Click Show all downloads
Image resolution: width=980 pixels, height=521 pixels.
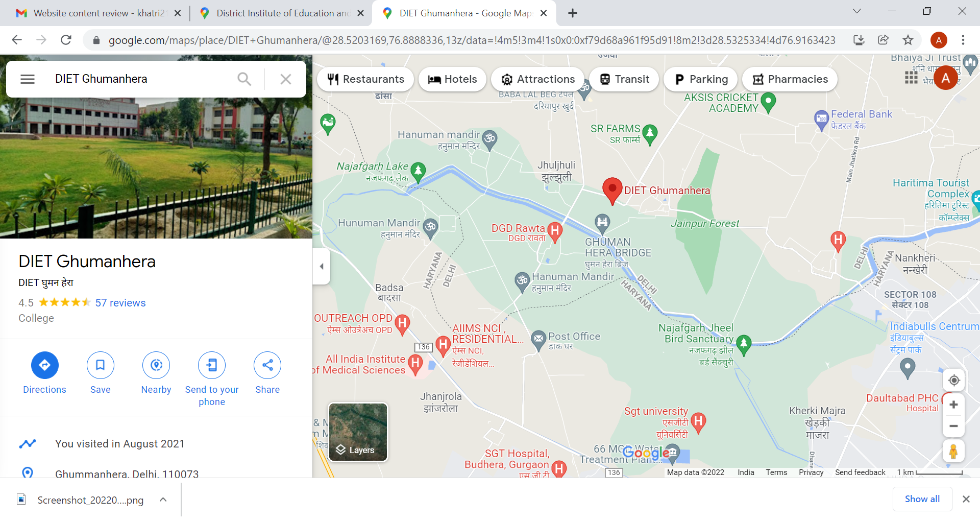pos(922,499)
